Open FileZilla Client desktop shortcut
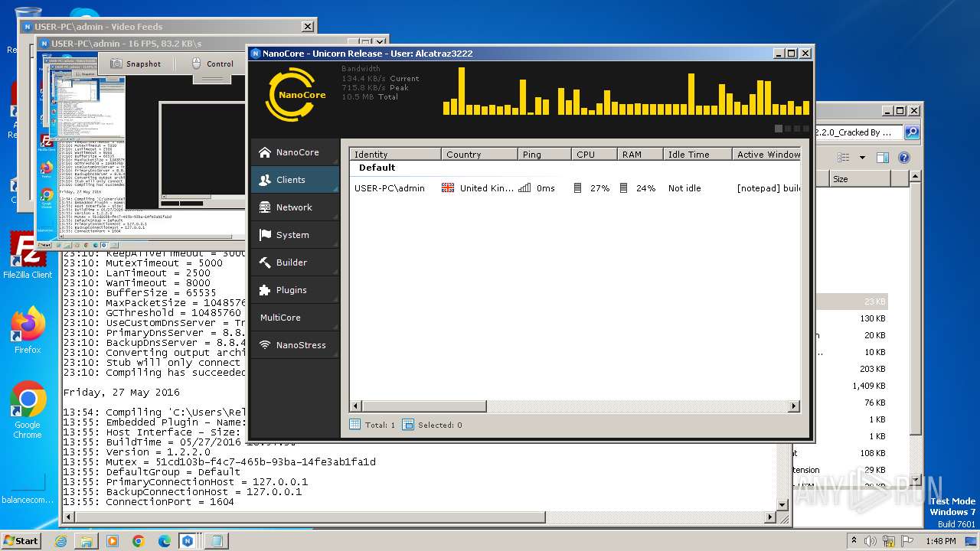Image resolution: width=980 pixels, height=551 pixels. point(28,256)
